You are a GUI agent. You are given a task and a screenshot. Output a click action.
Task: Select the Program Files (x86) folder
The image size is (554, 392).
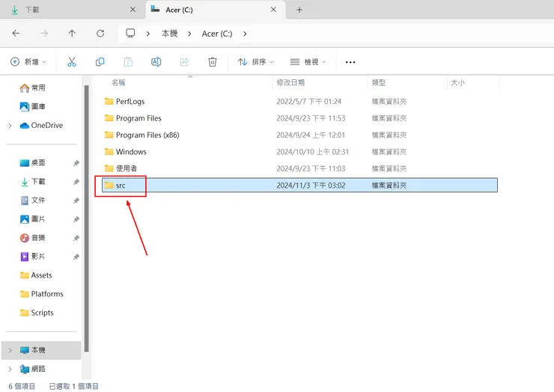[x=299, y=135]
